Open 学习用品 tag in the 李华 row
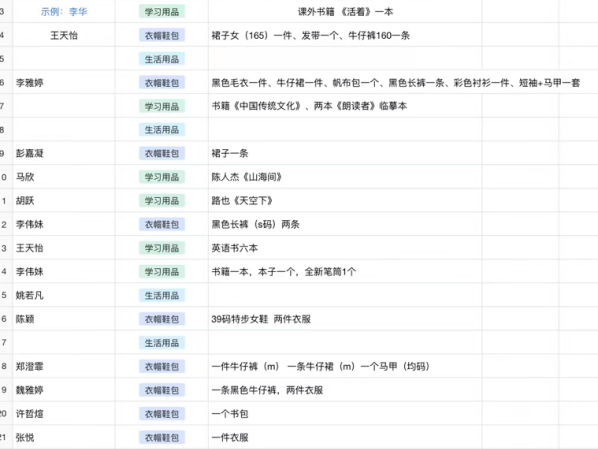This screenshot has height=449, width=598. 162,12
